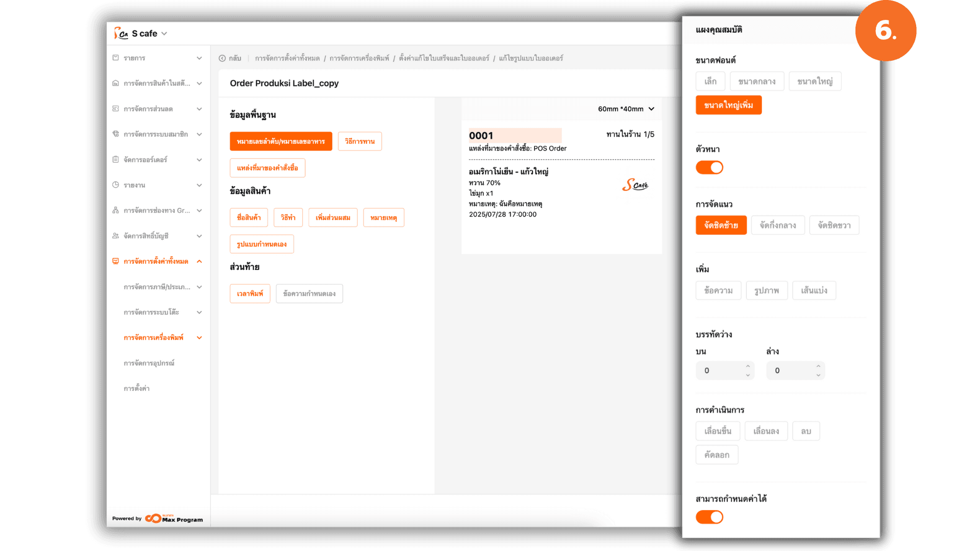Click the S Café logo in label preview
Image resolution: width=980 pixels, height=551 pixels.
point(635,185)
